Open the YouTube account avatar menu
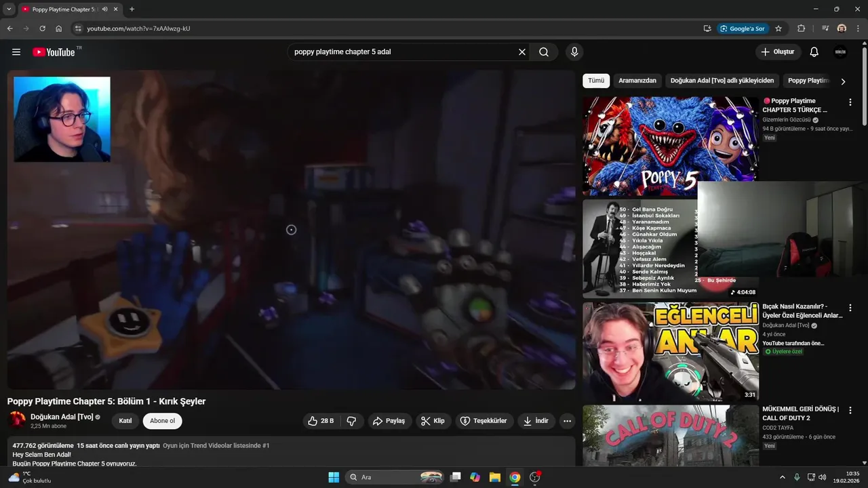Image resolution: width=868 pixels, height=488 pixels. [841, 52]
